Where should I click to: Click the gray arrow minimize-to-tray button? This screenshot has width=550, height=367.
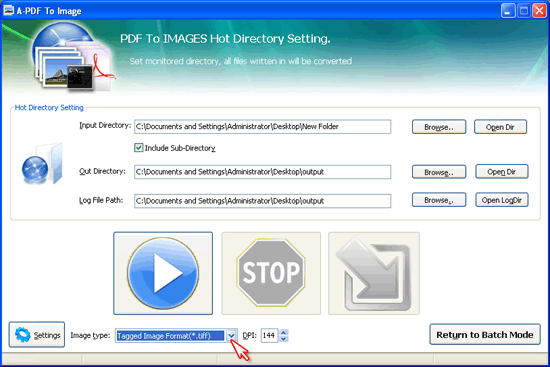tap(374, 273)
